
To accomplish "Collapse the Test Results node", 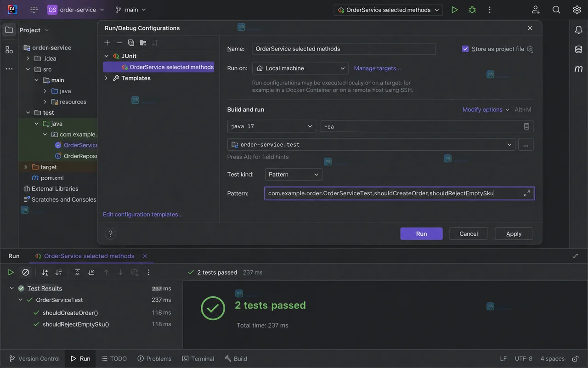I will click(11, 289).
